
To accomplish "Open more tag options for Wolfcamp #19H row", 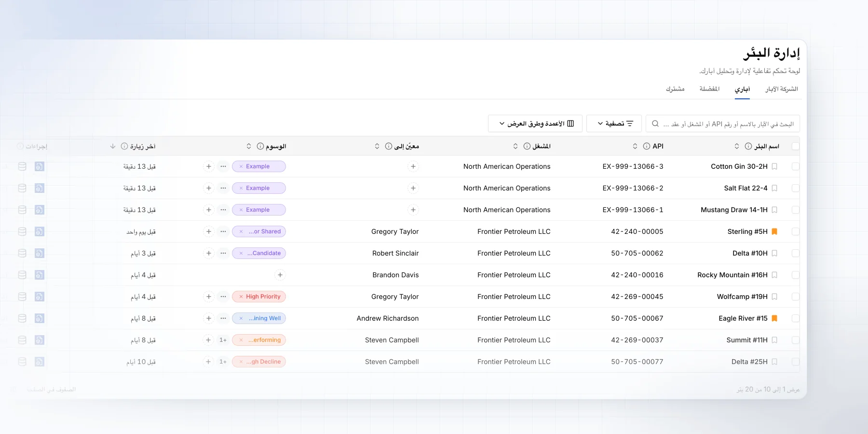I will (x=223, y=297).
